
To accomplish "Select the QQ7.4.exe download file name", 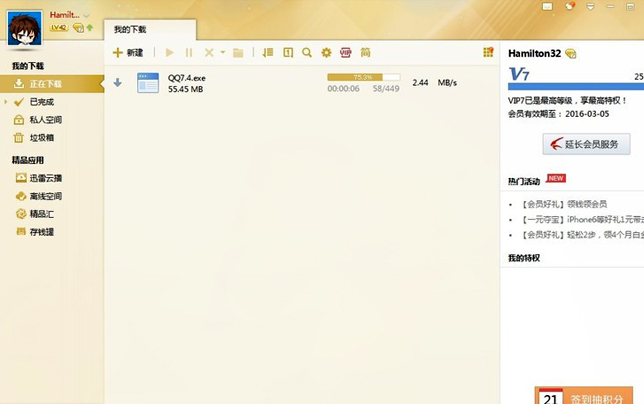I will pyautogui.click(x=187, y=78).
